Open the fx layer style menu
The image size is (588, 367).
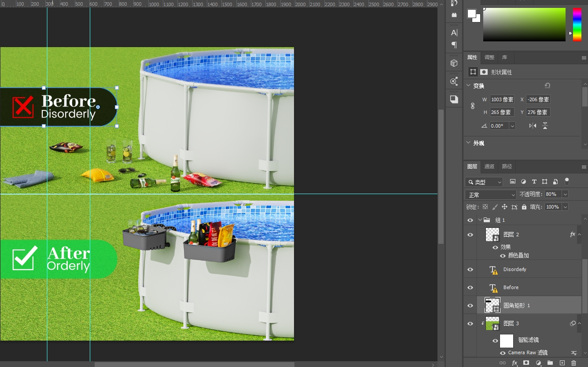[x=514, y=363]
